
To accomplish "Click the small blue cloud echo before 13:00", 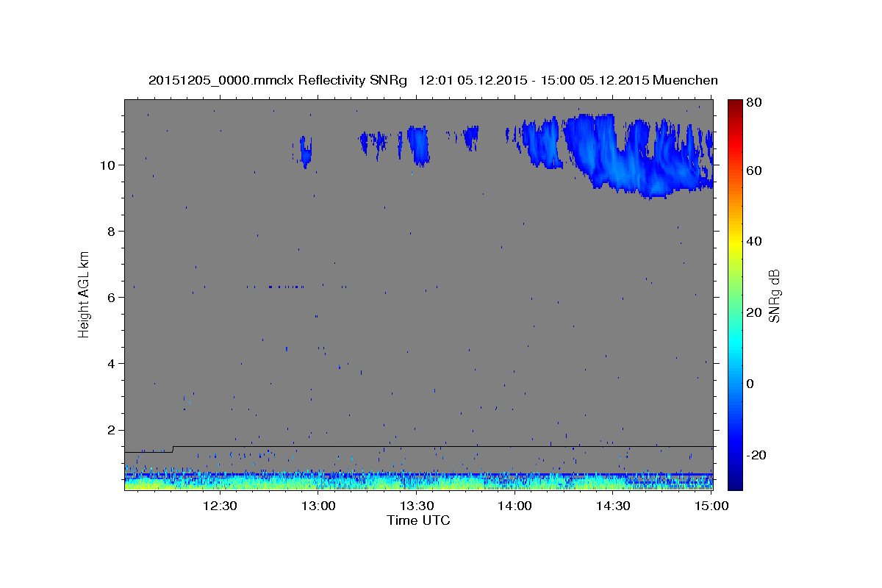I will point(306,151).
